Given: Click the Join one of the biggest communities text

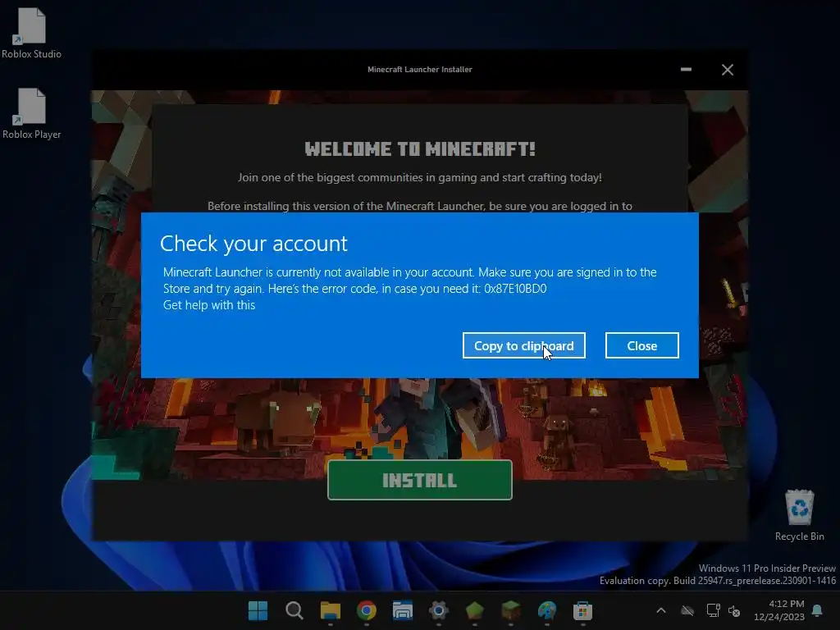Looking at the screenshot, I should [x=419, y=177].
